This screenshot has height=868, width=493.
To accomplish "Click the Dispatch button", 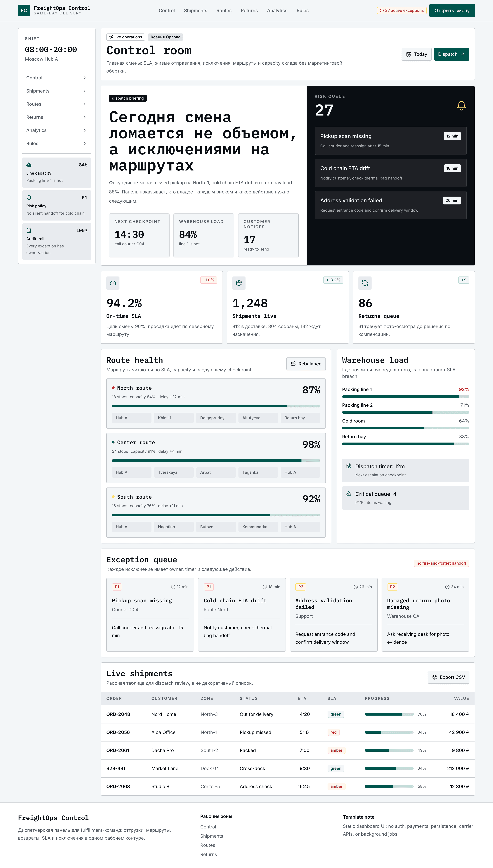I will coord(451,54).
